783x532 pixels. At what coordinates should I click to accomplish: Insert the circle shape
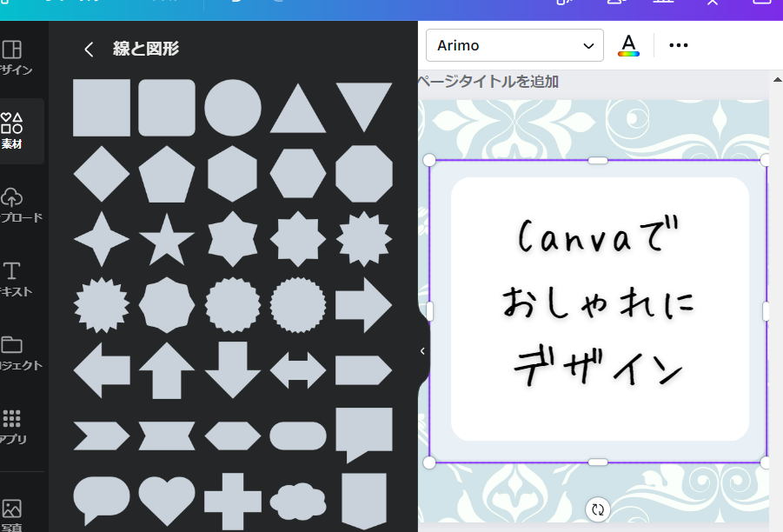click(233, 108)
